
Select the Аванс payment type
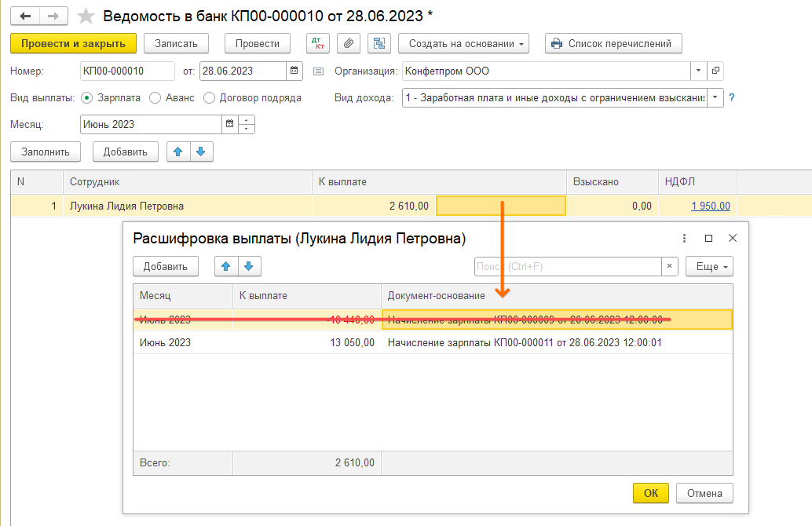[155, 98]
